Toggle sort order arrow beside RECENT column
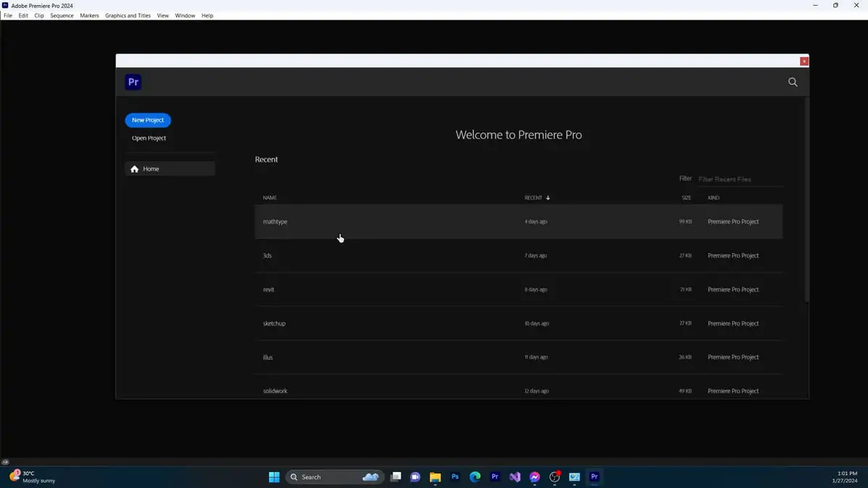Image resolution: width=868 pixels, height=488 pixels. tap(548, 198)
